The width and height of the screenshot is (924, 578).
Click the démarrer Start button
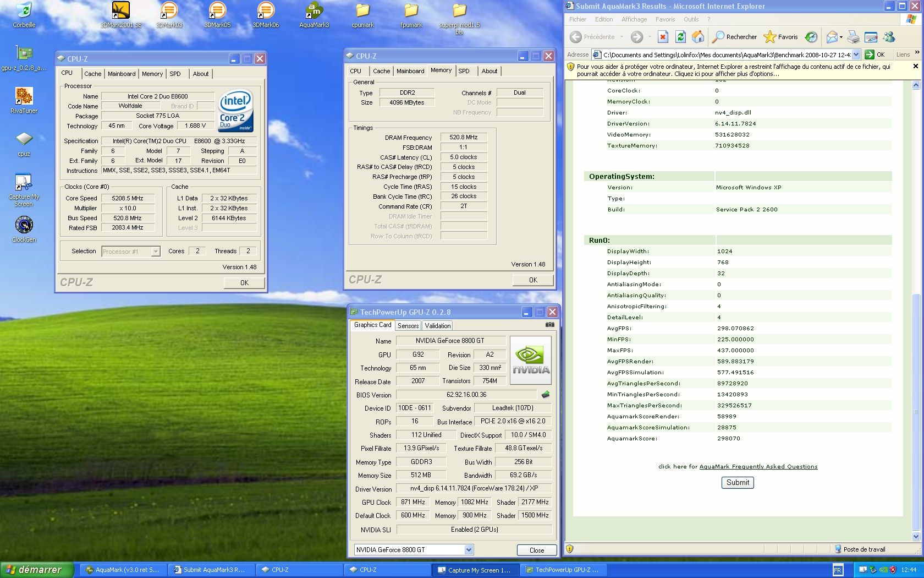[x=37, y=570]
